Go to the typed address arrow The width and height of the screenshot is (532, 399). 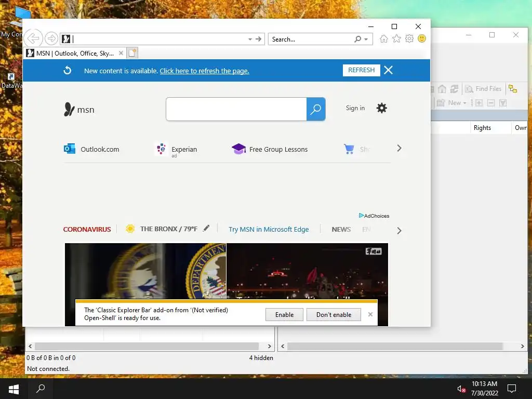click(x=259, y=39)
